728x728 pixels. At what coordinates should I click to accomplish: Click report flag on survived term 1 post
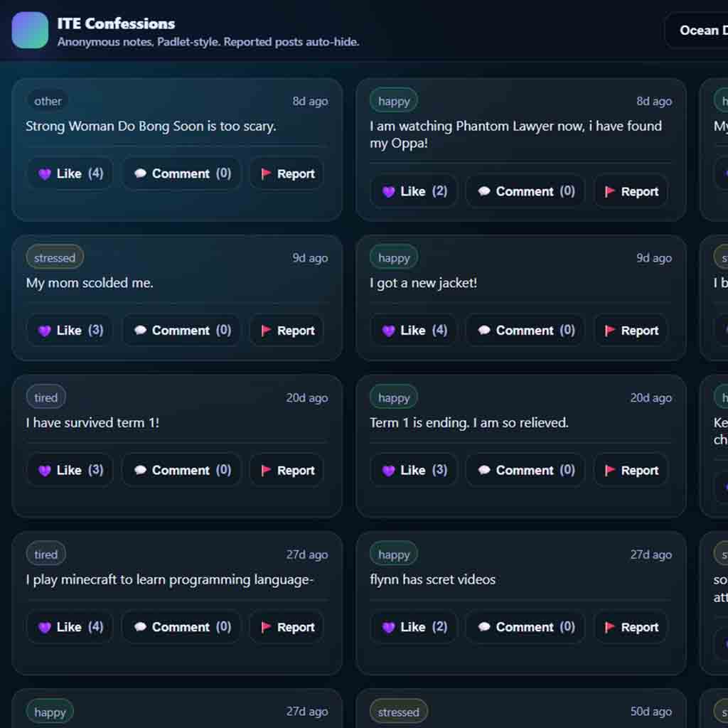pyautogui.click(x=267, y=471)
